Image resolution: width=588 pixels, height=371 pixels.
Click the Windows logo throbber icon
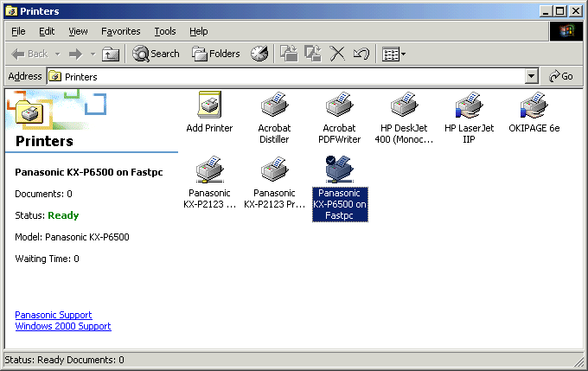coord(566,31)
